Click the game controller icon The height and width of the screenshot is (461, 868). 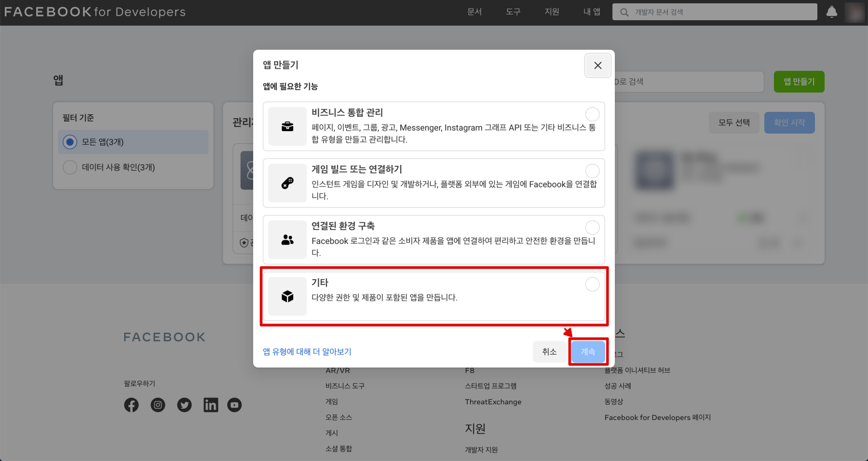click(x=287, y=183)
